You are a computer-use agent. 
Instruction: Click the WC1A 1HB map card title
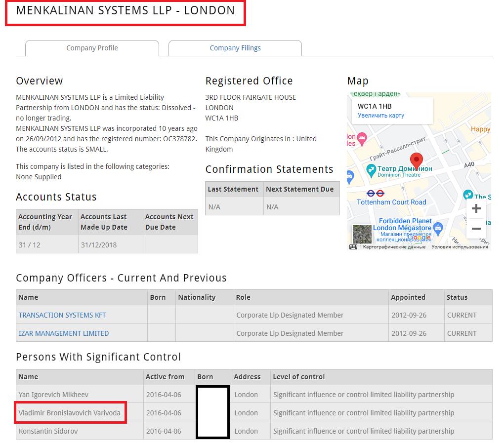pyautogui.click(x=375, y=106)
